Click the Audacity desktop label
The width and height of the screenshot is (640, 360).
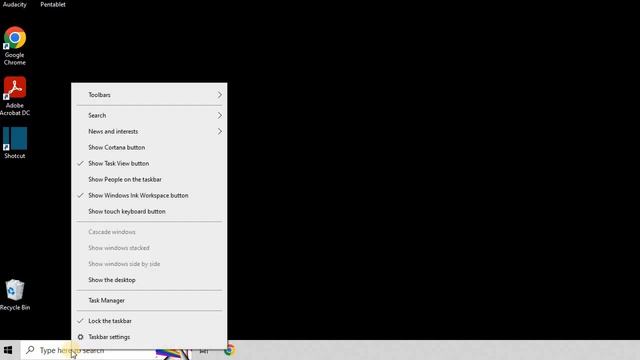point(15,4)
